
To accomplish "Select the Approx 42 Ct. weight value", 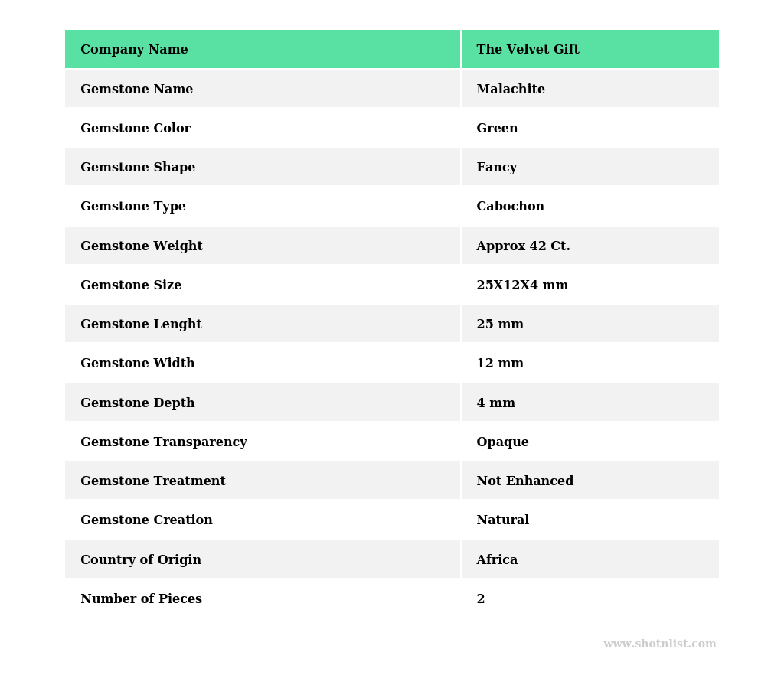I will point(523,246).
